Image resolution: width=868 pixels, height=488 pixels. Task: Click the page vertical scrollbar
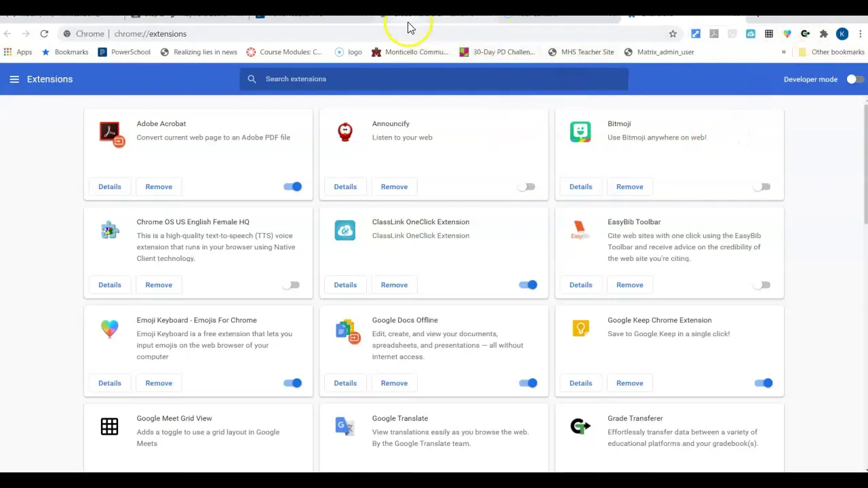click(x=866, y=163)
